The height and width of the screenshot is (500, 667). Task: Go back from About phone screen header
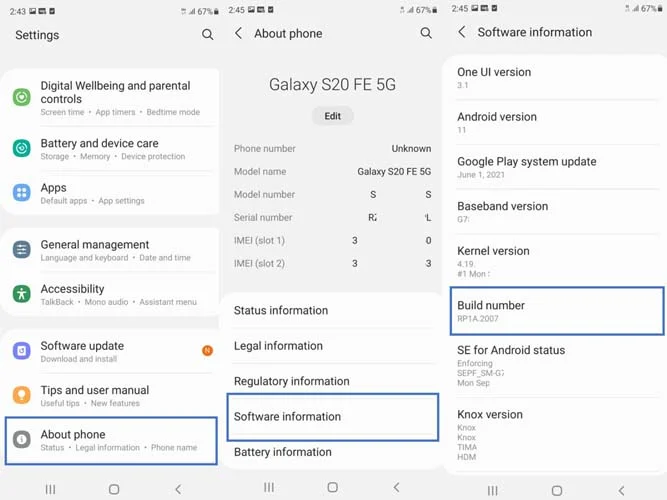pos(239,33)
